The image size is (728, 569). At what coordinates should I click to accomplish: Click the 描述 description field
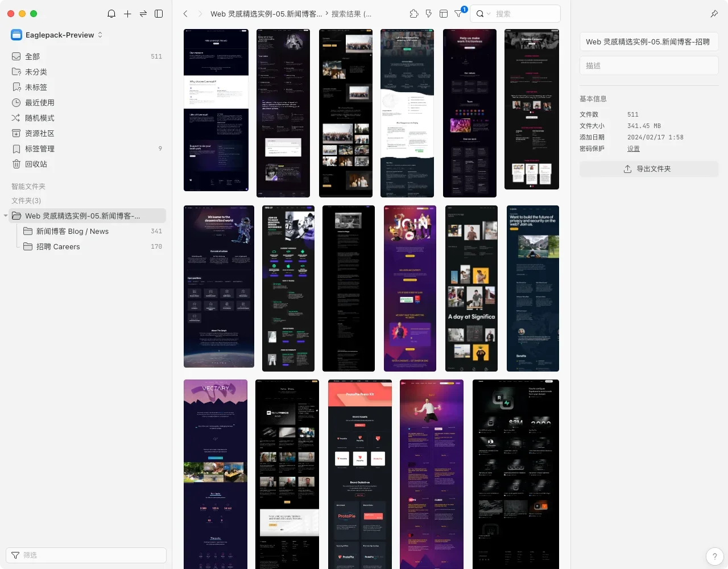[648, 65]
